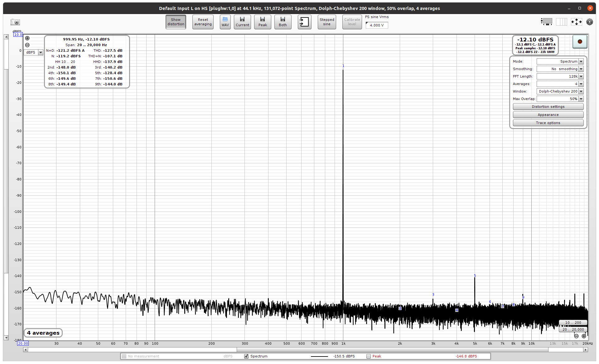Click the four-arrow graph limits icon
Viewport: 599px width, 364px height.
coord(576,22)
